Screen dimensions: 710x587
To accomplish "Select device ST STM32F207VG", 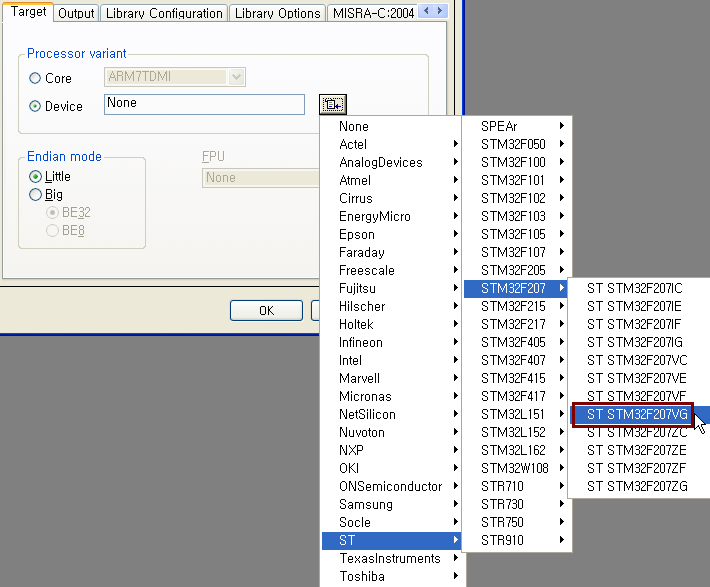I will coord(639,414).
